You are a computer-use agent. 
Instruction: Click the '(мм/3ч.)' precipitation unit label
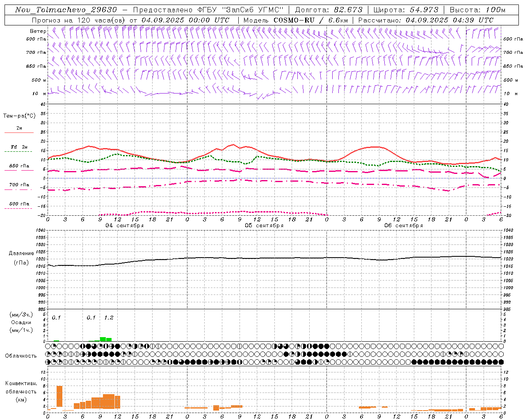21,315
